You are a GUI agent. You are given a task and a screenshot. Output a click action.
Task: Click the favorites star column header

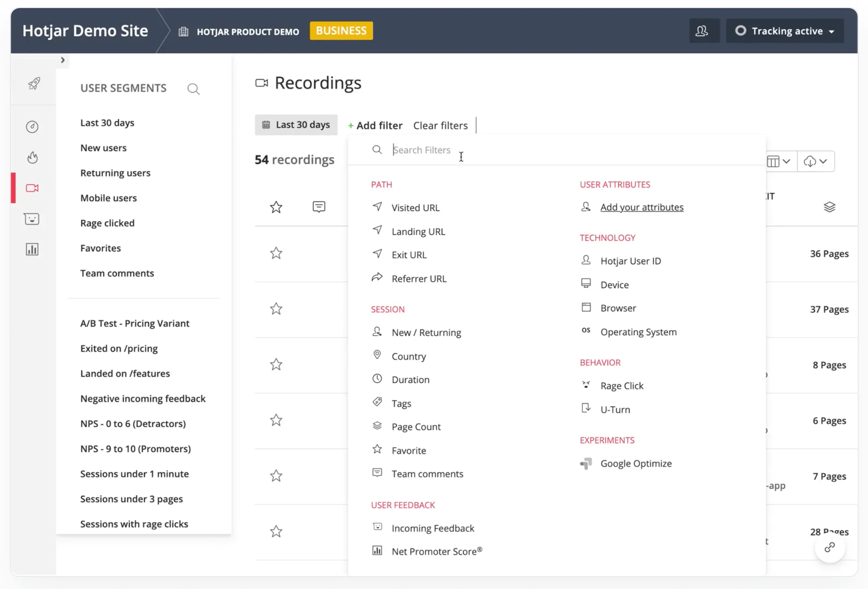276,207
